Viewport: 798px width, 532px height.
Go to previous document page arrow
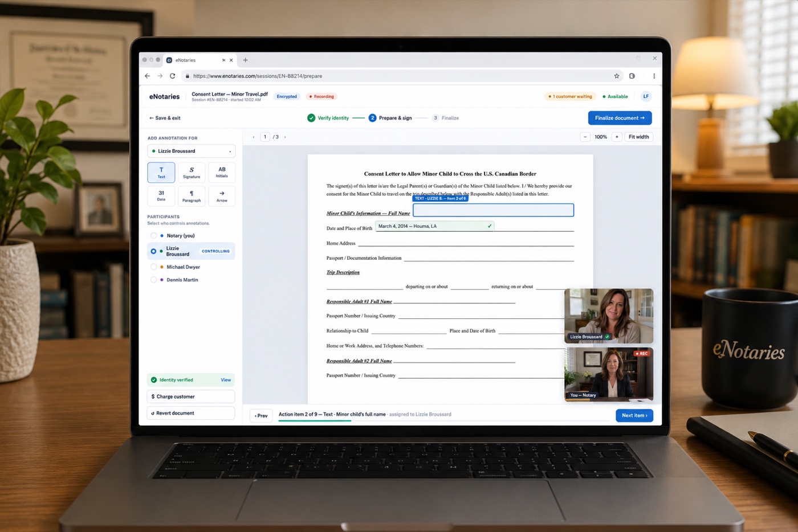254,137
